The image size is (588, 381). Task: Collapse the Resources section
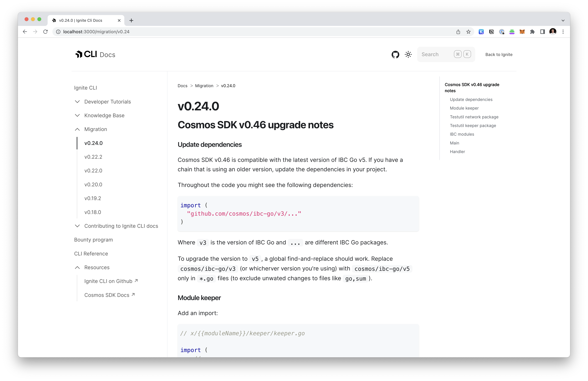pyautogui.click(x=97, y=268)
